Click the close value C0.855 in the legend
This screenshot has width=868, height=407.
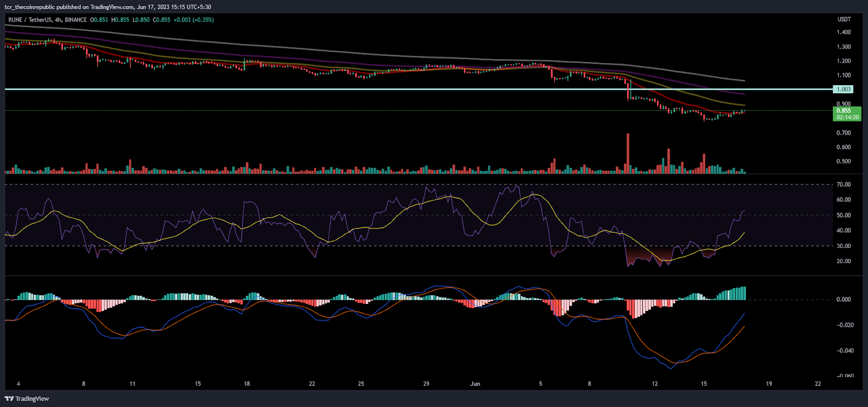point(162,20)
